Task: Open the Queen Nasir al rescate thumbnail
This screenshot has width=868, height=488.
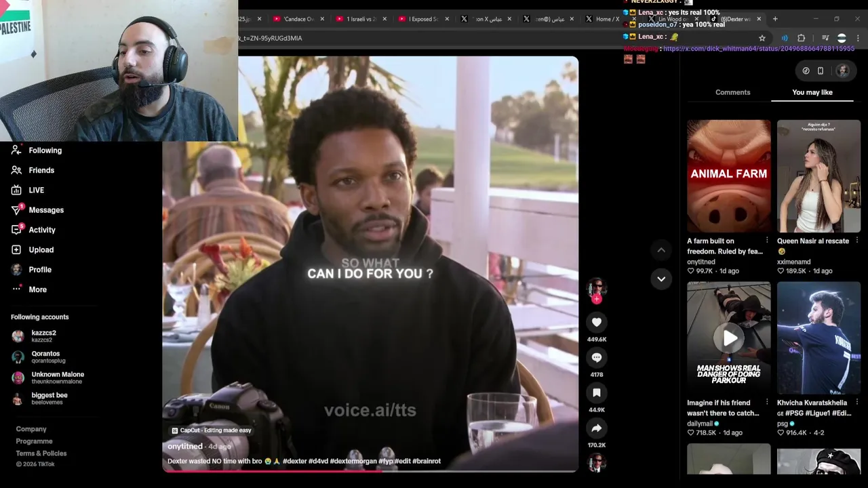Action: tap(818, 176)
